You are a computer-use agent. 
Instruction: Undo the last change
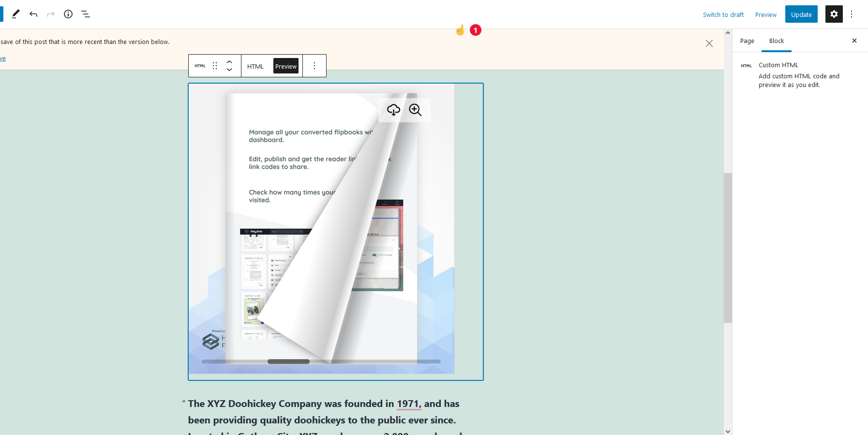pos(33,14)
